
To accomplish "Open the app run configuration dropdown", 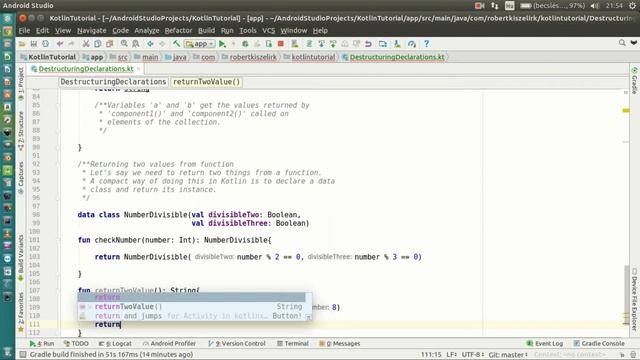I will [200, 44].
